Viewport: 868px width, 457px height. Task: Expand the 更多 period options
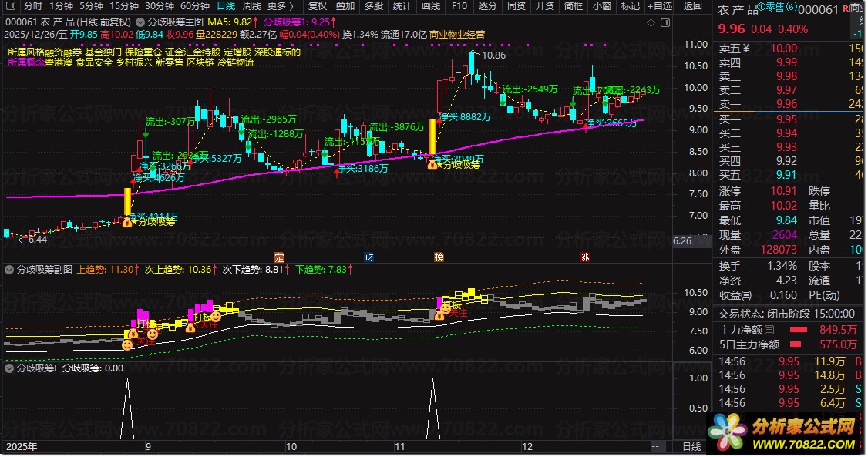(x=281, y=6)
